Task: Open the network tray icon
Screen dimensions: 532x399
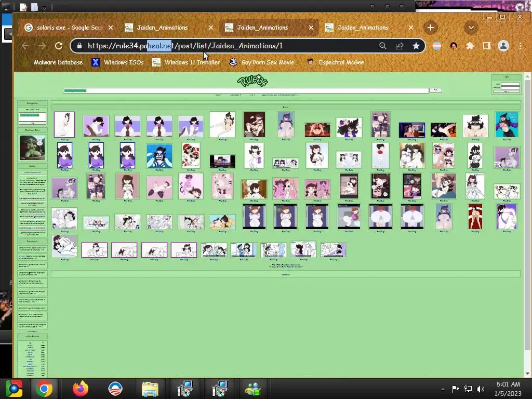Action: [468, 389]
